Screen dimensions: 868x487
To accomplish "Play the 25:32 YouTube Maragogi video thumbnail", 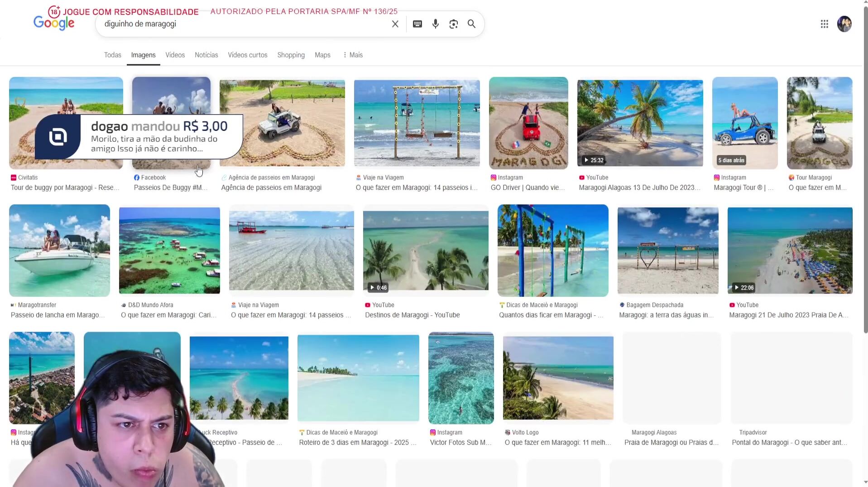I will [x=640, y=123].
